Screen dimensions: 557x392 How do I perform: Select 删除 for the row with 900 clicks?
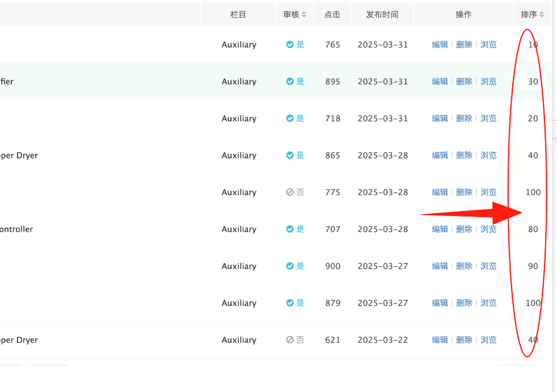click(x=464, y=266)
